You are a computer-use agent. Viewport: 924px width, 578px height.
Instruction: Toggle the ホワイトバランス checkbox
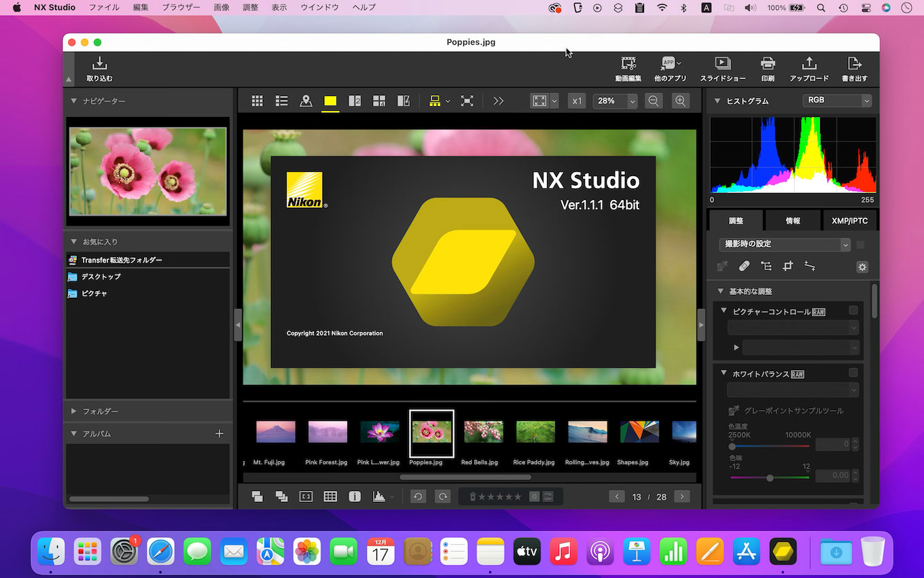tap(853, 373)
